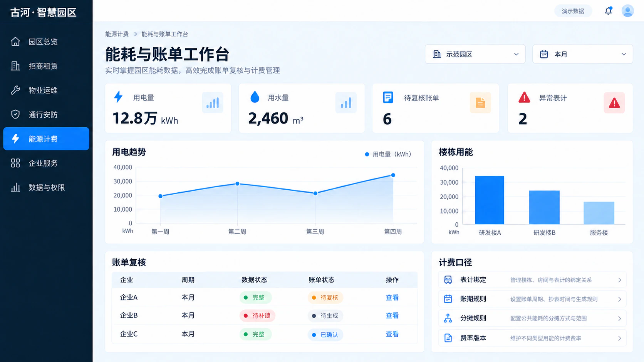Click the 费率版本 document icon
The image size is (644, 362).
click(x=448, y=338)
